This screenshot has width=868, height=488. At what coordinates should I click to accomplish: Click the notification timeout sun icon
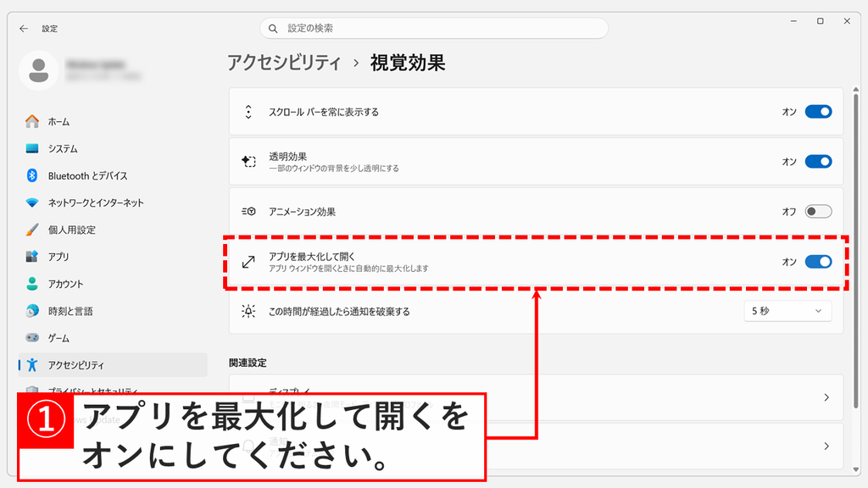(x=248, y=311)
